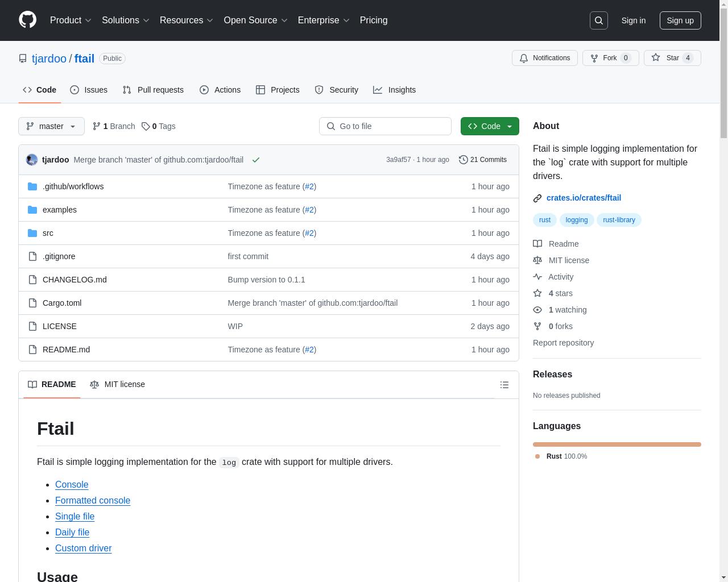Expand the Enterprise menu
The width and height of the screenshot is (728, 582).
tap(323, 20)
